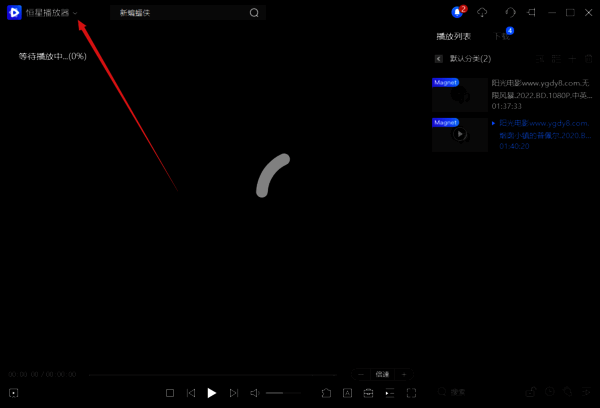
Task: Click the cloud download icon in title bar
Action: [483, 12]
